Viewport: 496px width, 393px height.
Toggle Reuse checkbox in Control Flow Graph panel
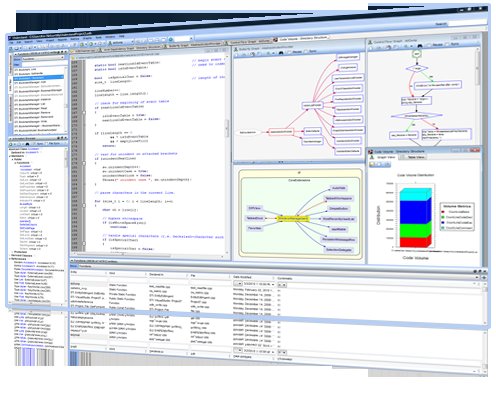coord(429,45)
